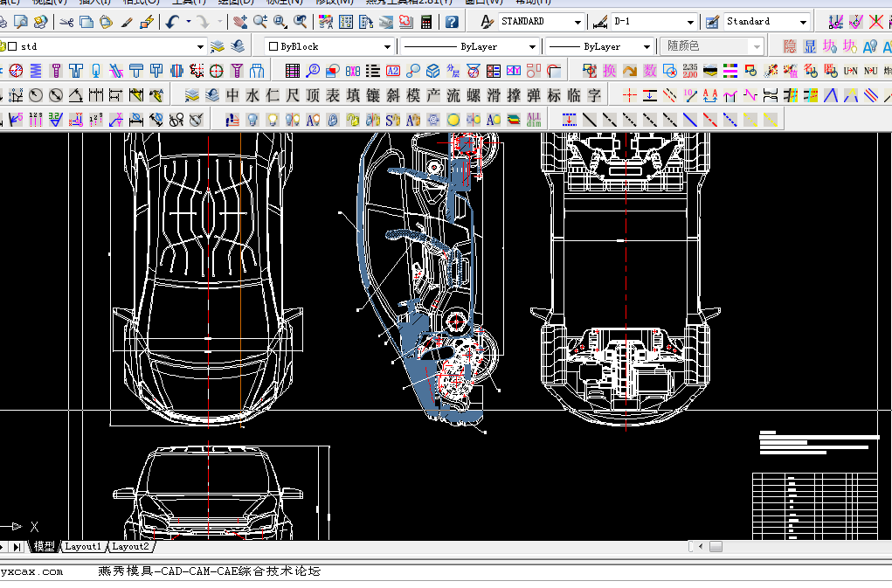Click the std layer color swatch

coord(12,46)
